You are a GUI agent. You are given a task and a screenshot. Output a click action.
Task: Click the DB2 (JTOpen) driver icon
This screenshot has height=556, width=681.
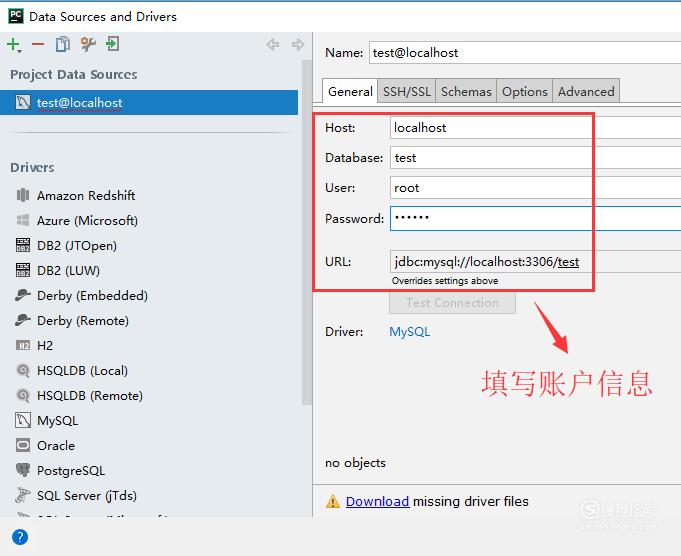tap(23, 245)
